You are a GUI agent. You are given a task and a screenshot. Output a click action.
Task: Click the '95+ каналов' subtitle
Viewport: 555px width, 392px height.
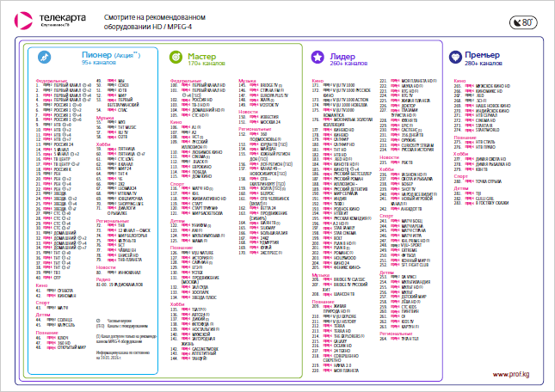(99, 63)
